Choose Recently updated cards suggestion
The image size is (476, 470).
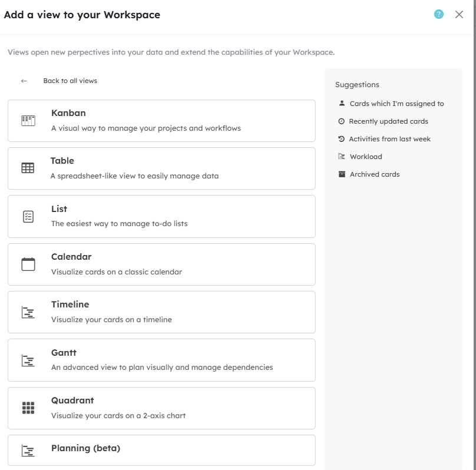coord(388,121)
